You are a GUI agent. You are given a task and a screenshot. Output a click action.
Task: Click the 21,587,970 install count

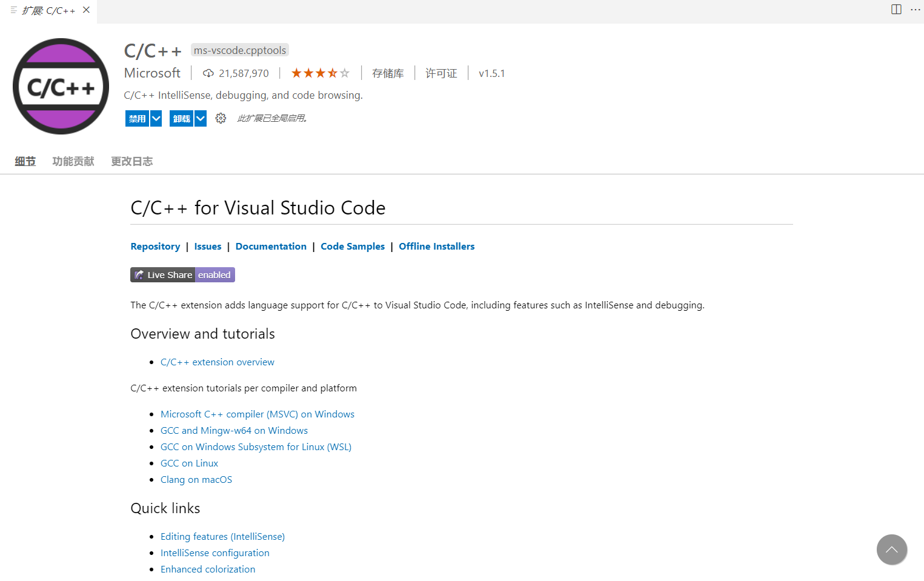(244, 73)
